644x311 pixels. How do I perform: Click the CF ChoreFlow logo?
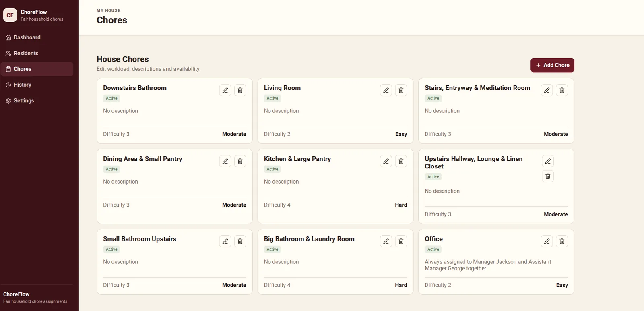(10, 15)
